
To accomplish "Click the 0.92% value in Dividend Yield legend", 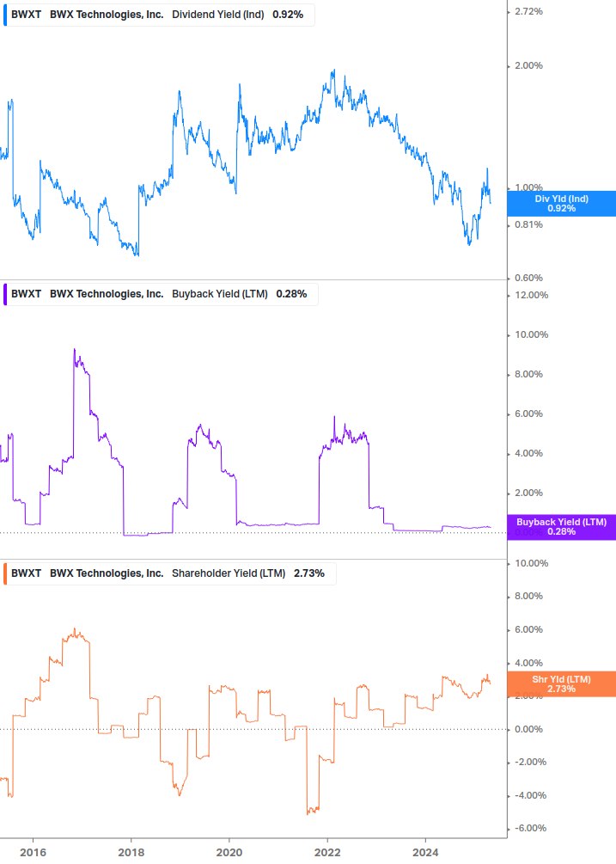I will tap(288, 15).
